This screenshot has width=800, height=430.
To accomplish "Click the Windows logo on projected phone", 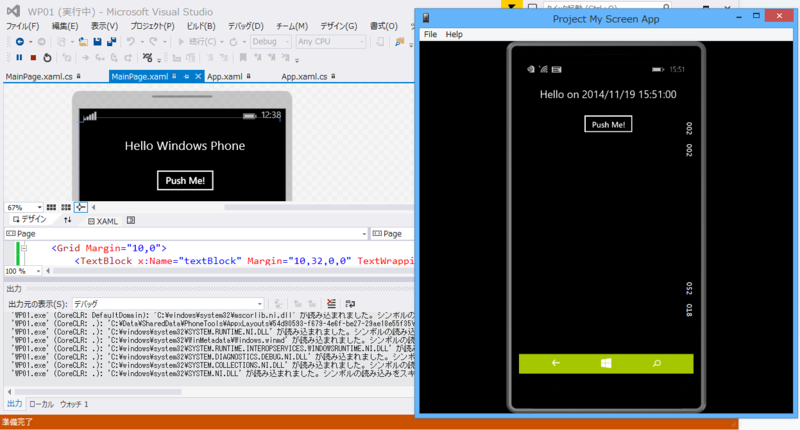I will coord(606,363).
